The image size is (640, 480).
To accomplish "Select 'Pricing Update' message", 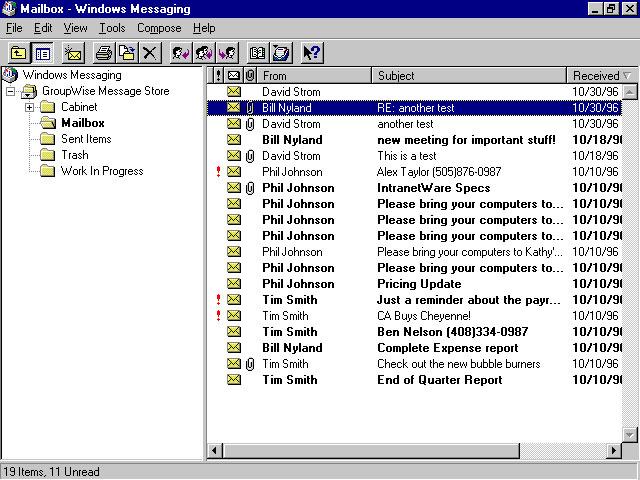I will (x=414, y=284).
